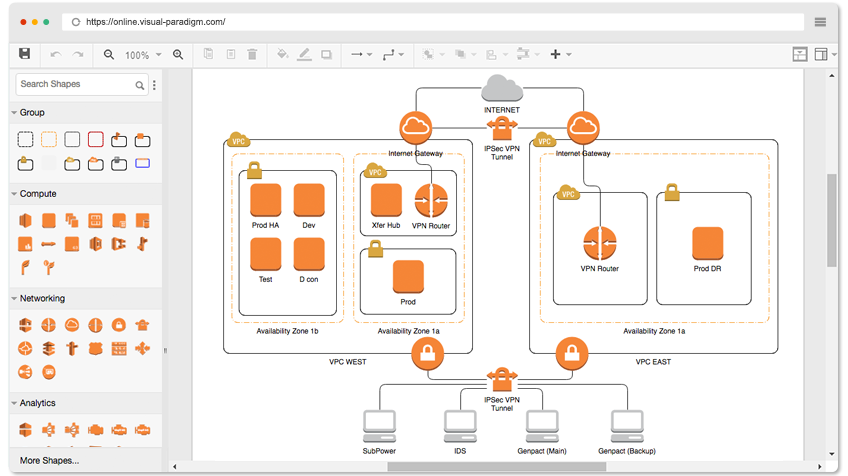Image resolution: width=848 pixels, height=476 pixels.
Task: Select the Prod DR instance
Action: pyautogui.click(x=707, y=243)
